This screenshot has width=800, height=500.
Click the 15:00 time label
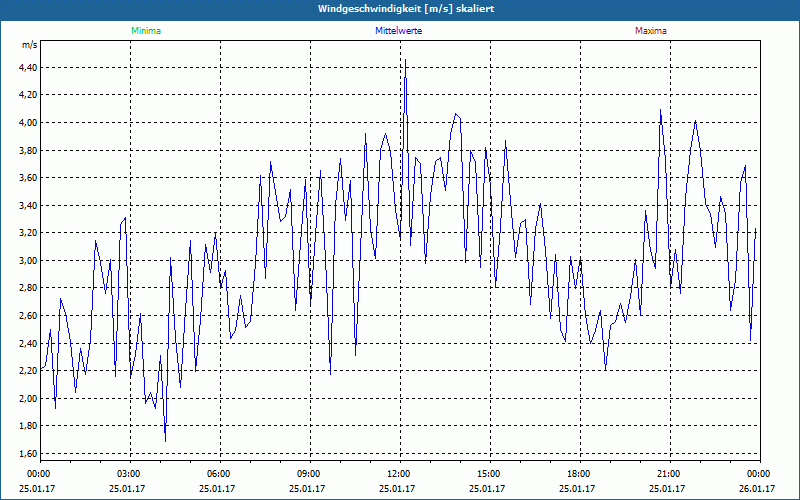(x=487, y=474)
